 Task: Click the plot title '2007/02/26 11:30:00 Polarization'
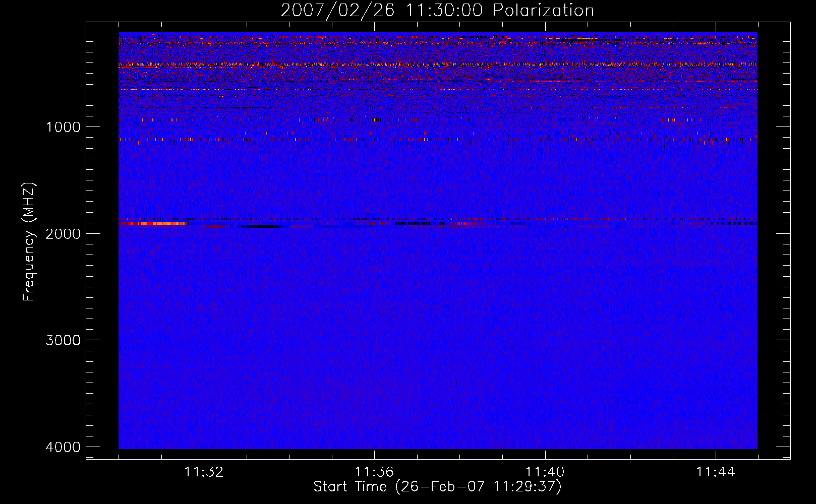tap(437, 10)
